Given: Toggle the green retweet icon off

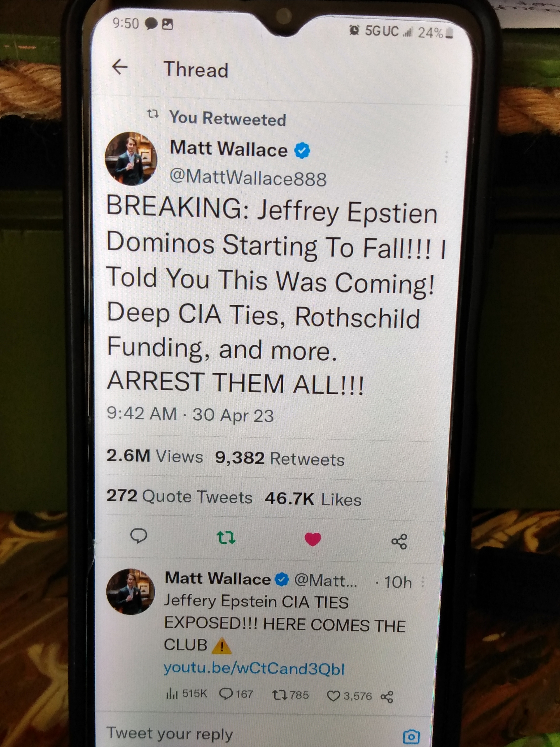Looking at the screenshot, I should [x=225, y=537].
